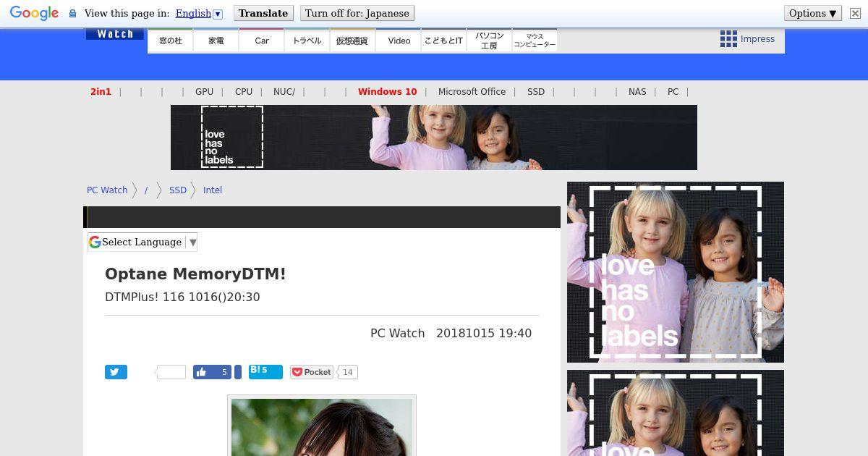This screenshot has width=868, height=456.
Task: Click PC Watch in the breadcrumb
Action: coord(107,190)
